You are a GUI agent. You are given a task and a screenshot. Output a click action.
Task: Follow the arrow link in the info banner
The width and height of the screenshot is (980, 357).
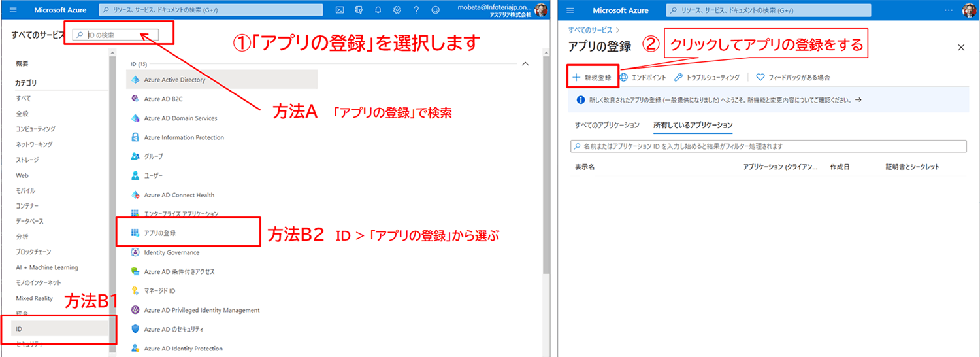[x=858, y=100]
